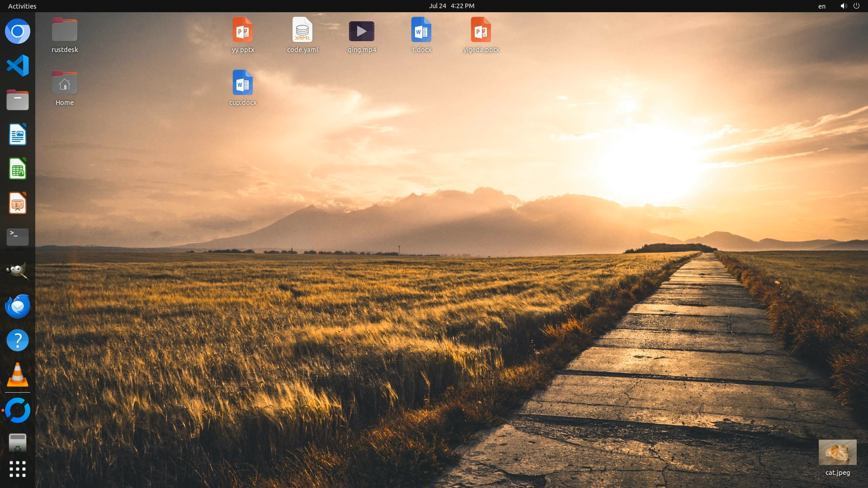The width and height of the screenshot is (868, 488).
Task: Open the system menu via the power icon
Action: click(856, 6)
